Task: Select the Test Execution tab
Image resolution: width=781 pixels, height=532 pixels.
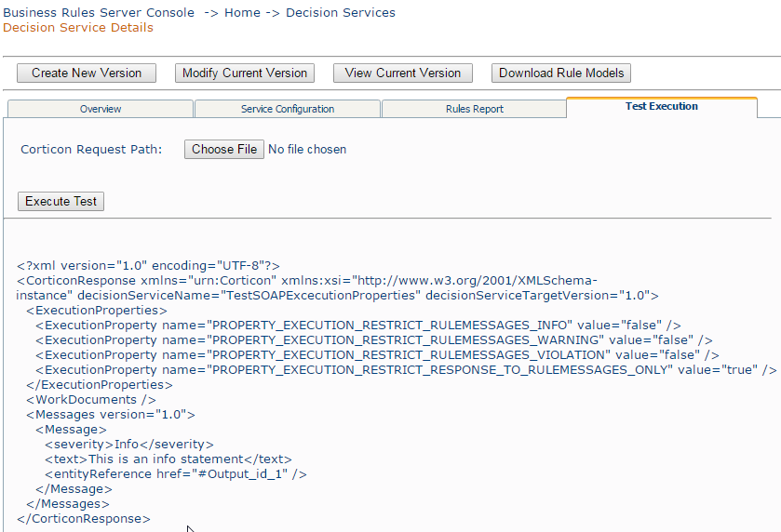Action: pos(662,107)
